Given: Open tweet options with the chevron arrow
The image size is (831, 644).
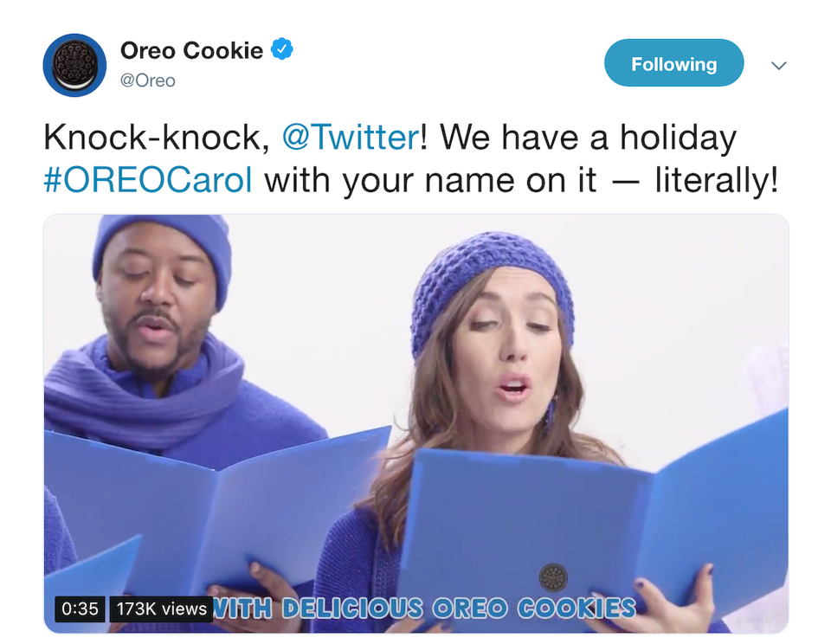Looking at the screenshot, I should click(778, 65).
